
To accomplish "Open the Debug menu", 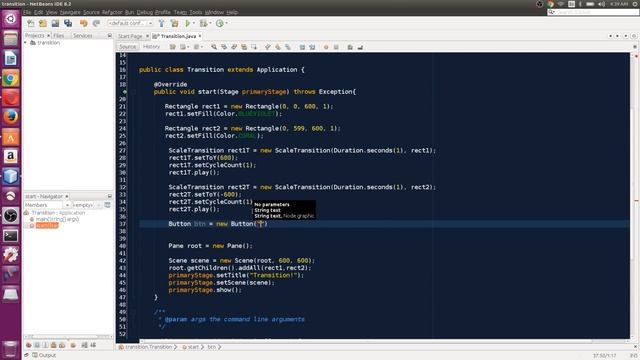I will [x=144, y=12].
